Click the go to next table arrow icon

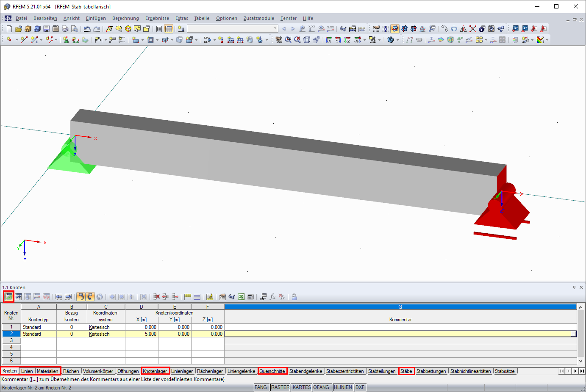click(68, 297)
